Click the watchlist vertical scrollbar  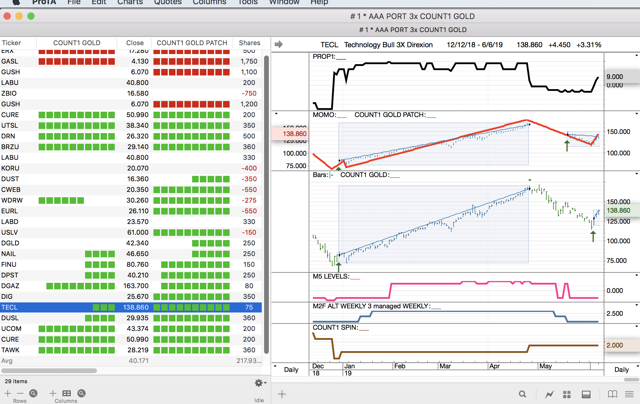click(267, 204)
